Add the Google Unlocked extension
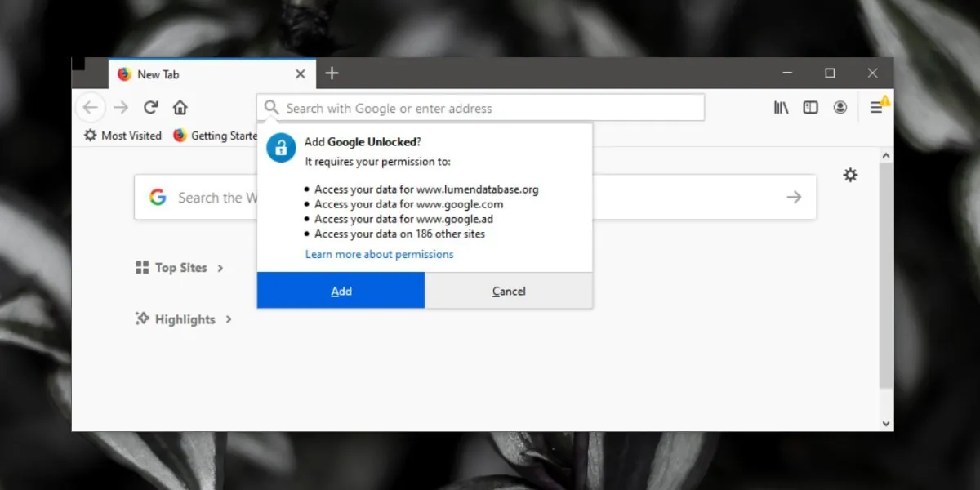980x490 pixels. coord(341,291)
